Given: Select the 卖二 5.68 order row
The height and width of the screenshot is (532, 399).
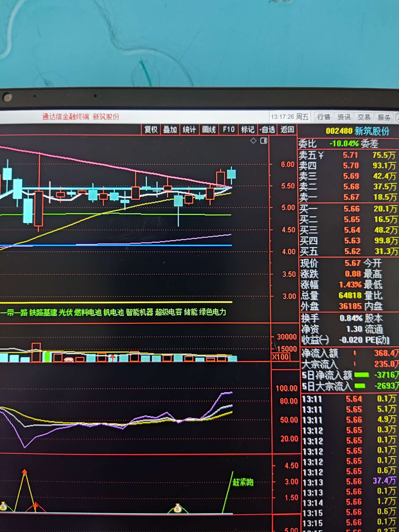Looking at the screenshot, I should pos(348,187).
